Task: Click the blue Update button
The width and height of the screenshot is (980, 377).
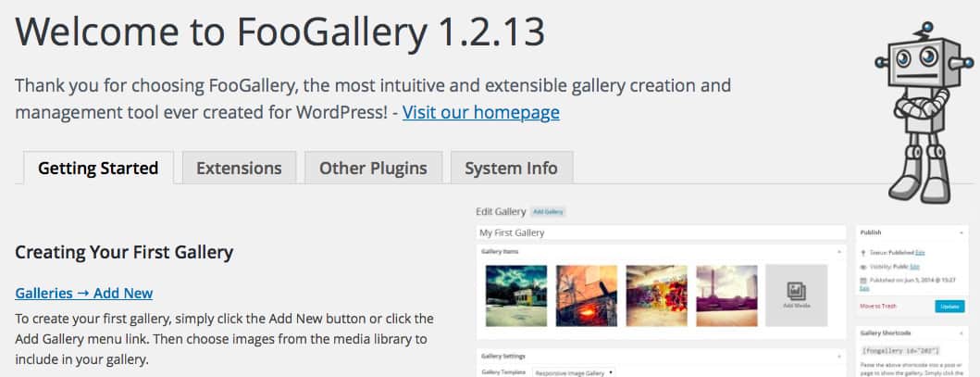Action: (x=949, y=306)
